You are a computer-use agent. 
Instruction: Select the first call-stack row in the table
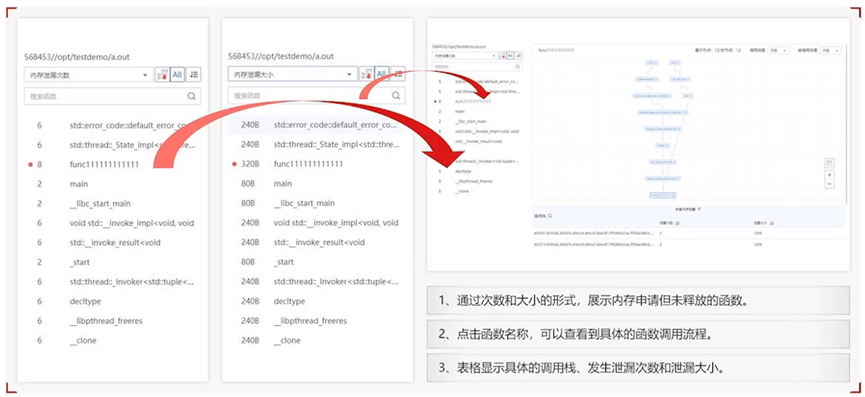click(688, 233)
